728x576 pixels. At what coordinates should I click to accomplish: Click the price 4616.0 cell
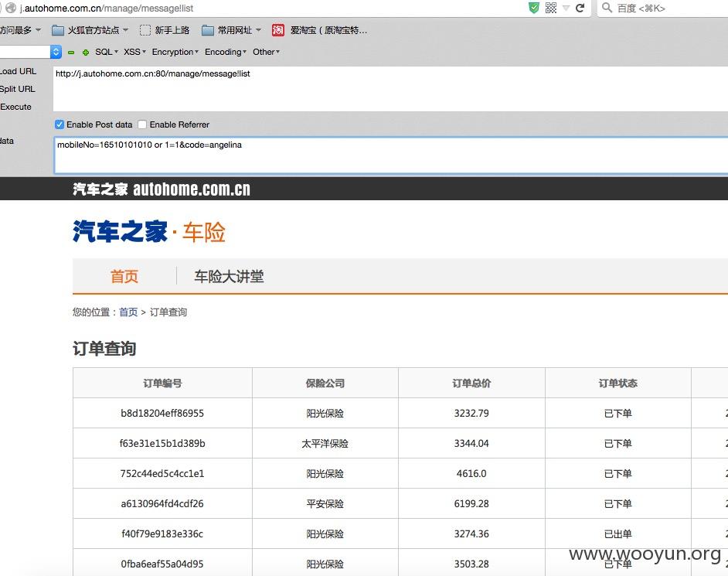471,474
